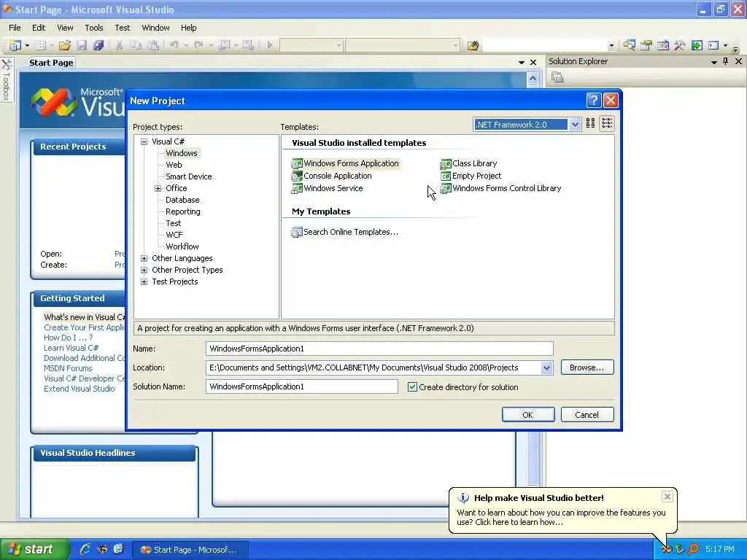Open the View menu

(x=65, y=28)
